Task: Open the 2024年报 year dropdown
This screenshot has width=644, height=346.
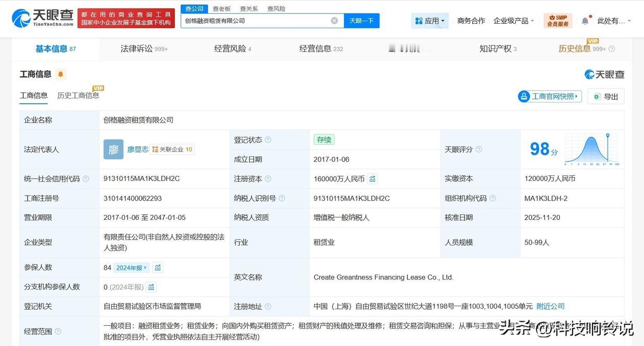Action: [131, 268]
